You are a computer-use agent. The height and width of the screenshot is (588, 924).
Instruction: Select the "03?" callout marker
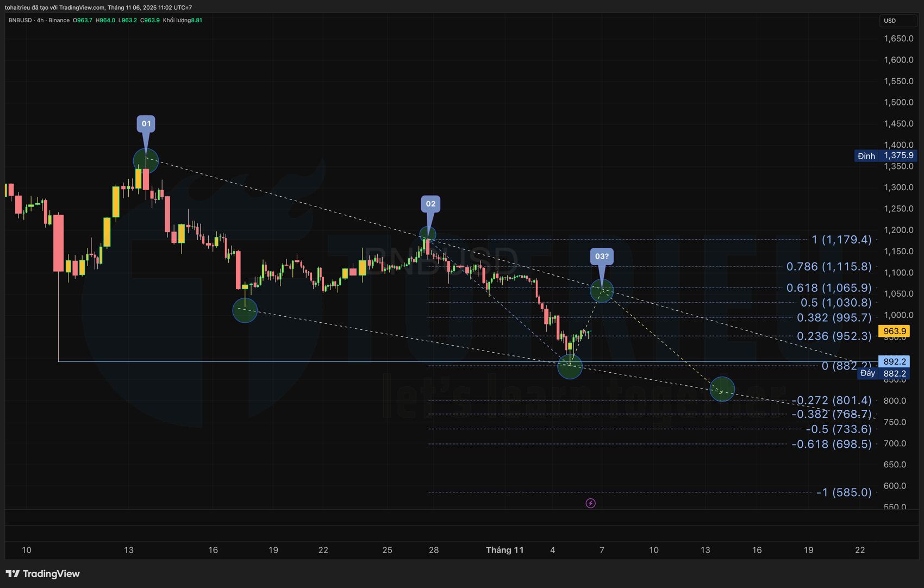point(602,257)
